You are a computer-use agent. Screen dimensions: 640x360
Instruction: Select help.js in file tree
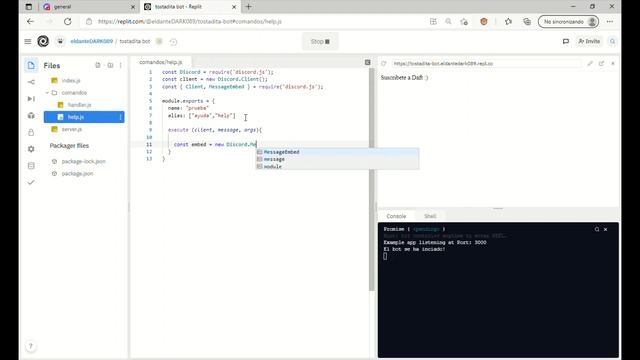(84, 117)
